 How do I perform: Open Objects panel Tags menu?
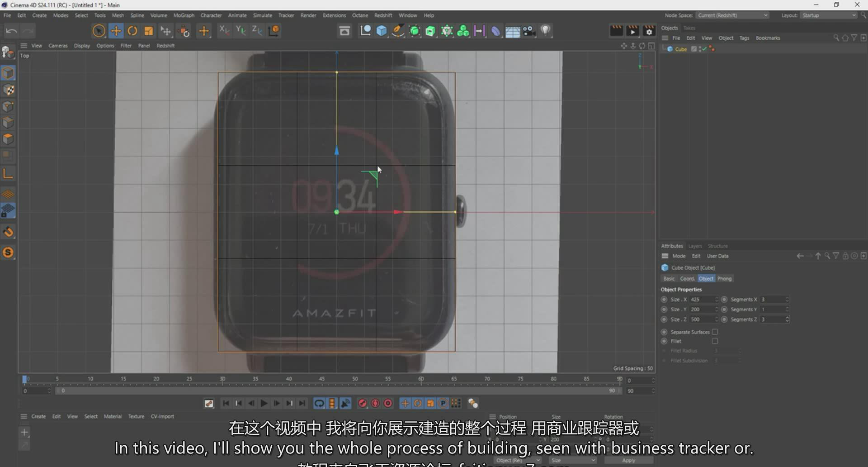[744, 38]
